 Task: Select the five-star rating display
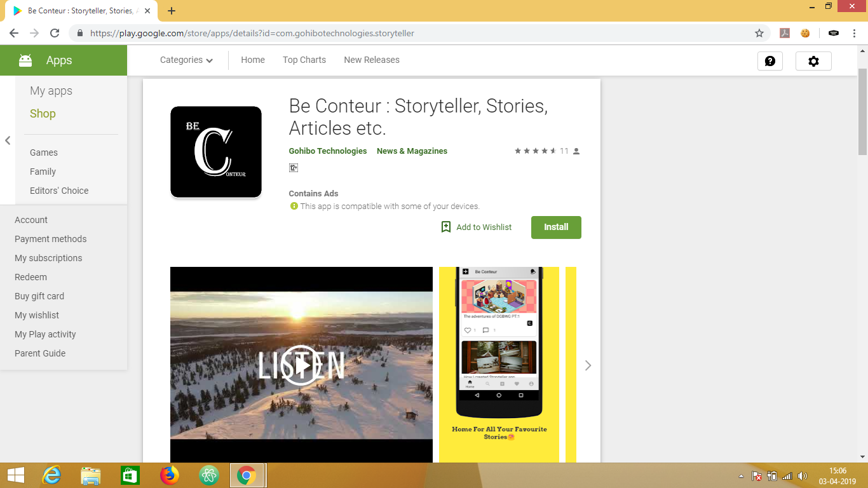(534, 151)
